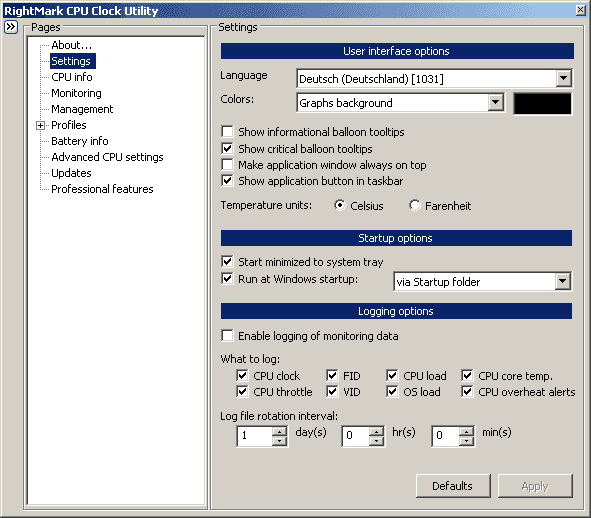Expand the Profiles tree node
Viewport: 591px width, 518px height.
pyautogui.click(x=40, y=125)
